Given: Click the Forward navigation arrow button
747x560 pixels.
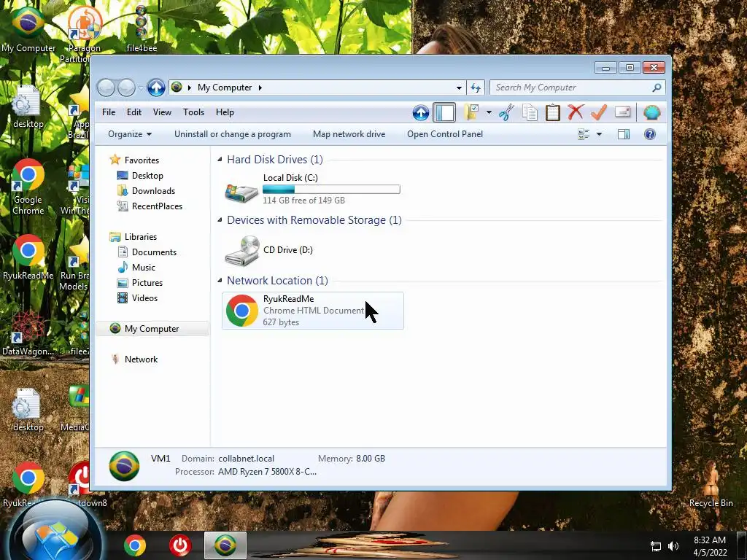Looking at the screenshot, I should [x=126, y=87].
